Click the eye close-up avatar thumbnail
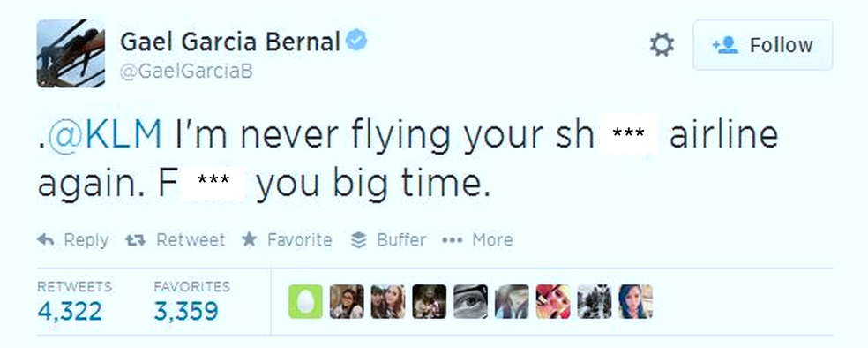 pyautogui.click(x=470, y=302)
